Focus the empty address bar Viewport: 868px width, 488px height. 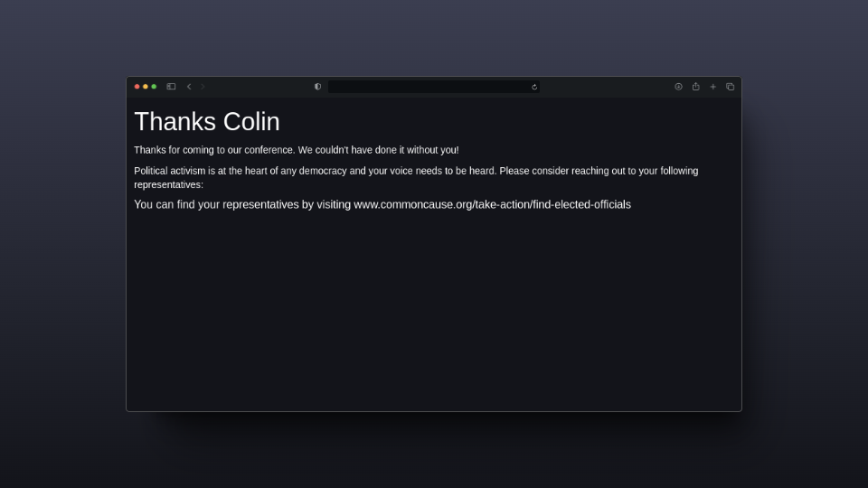coord(429,87)
